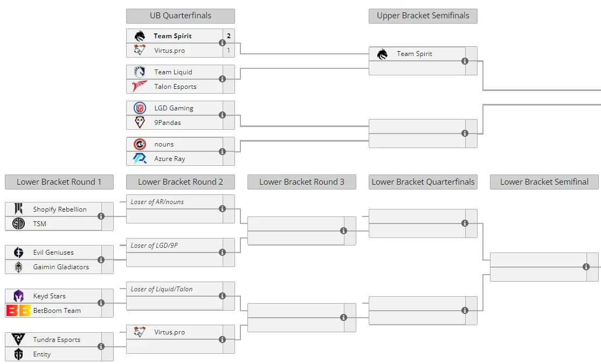Click the Lower Bracket Quarterfinals header
This screenshot has height=364, width=601.
pos(423,182)
